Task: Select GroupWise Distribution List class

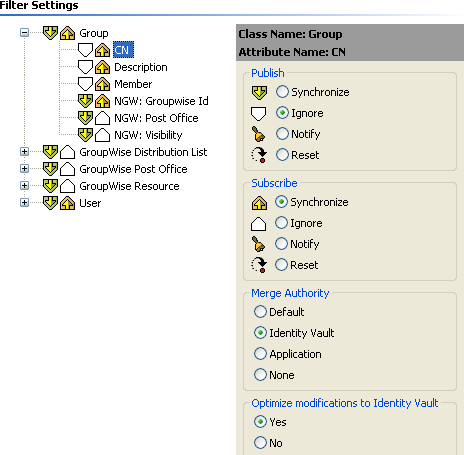Action: point(143,152)
